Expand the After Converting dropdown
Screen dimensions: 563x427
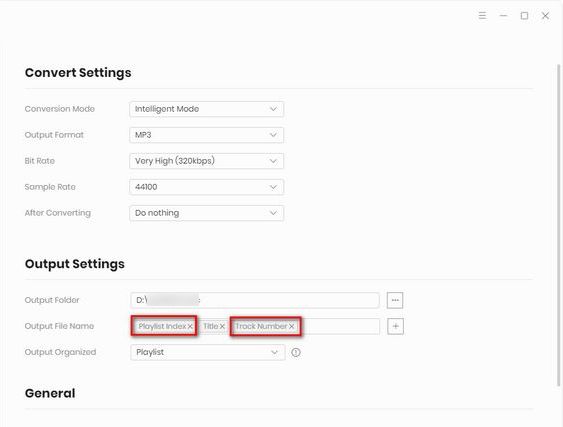pyautogui.click(x=206, y=213)
